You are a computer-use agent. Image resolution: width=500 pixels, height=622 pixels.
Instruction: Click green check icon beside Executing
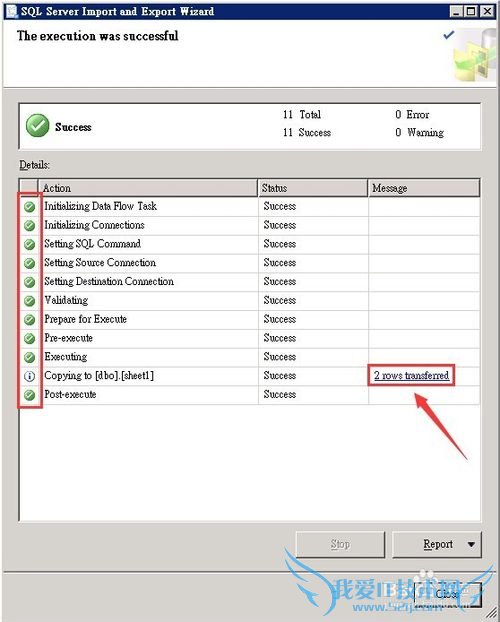coord(29,357)
